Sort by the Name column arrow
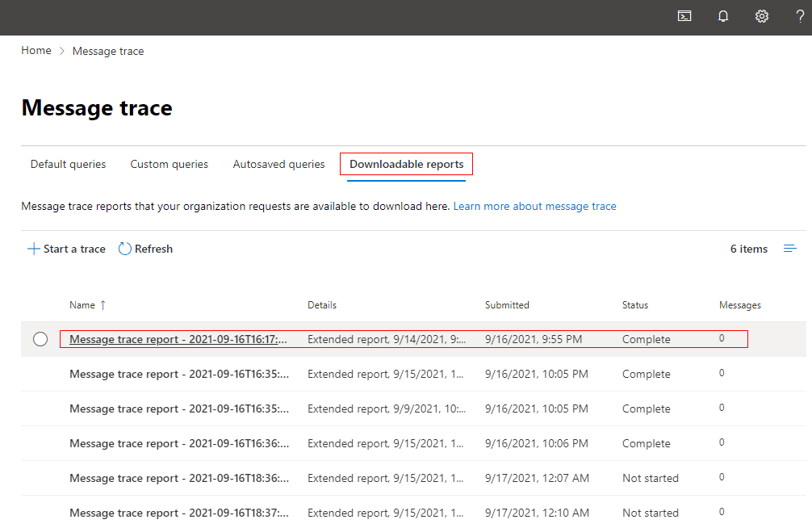Viewport: 812px width, 528px height. tap(103, 305)
